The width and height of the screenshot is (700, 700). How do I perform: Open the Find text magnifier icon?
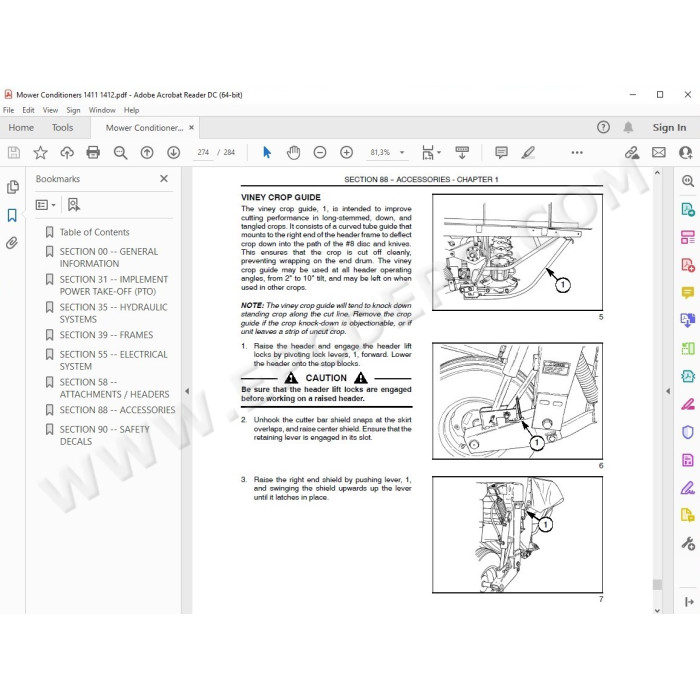(x=120, y=153)
